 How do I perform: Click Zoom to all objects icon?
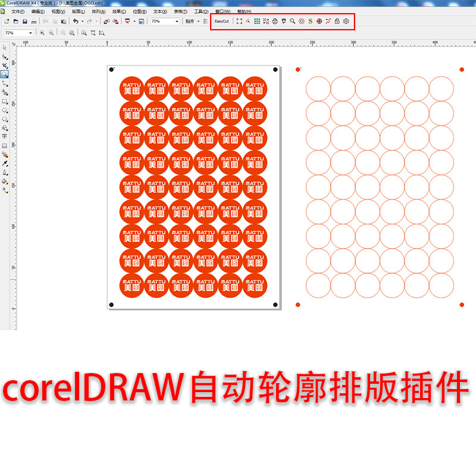[72, 33]
